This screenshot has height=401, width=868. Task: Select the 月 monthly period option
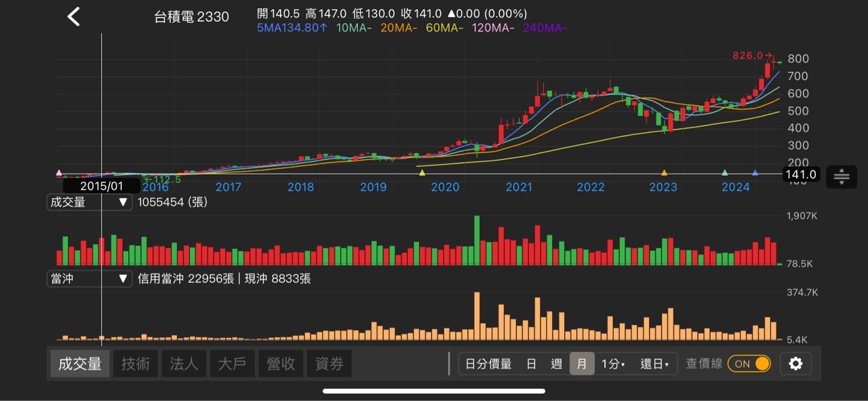(581, 364)
